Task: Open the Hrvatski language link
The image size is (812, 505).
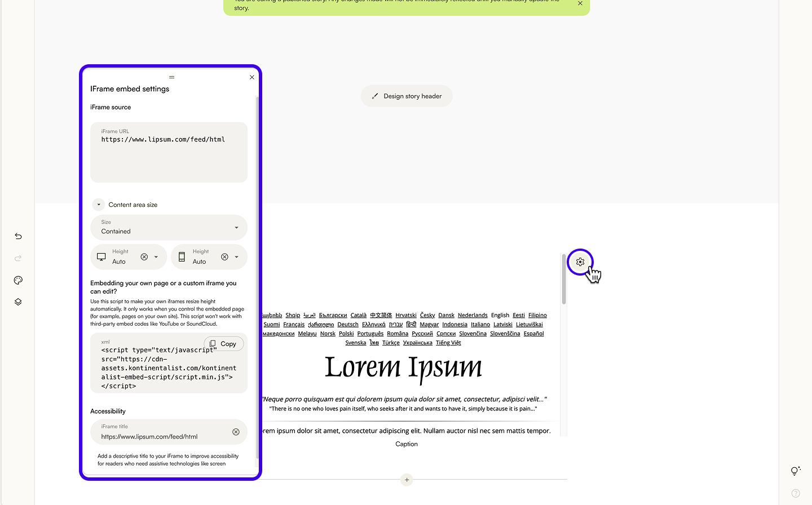Action: [406, 316]
